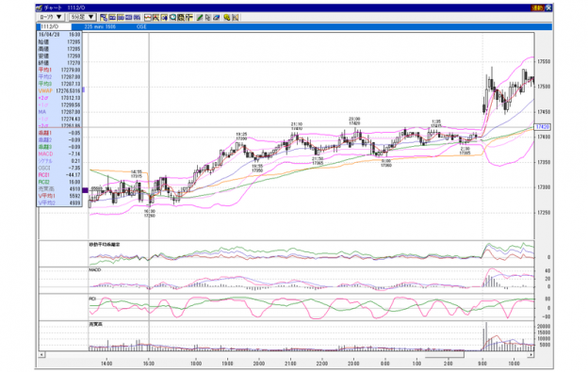Screen dimensions: 588x372
Task: Expand the 5分足 timeframe dropdown
Action: coord(83,17)
